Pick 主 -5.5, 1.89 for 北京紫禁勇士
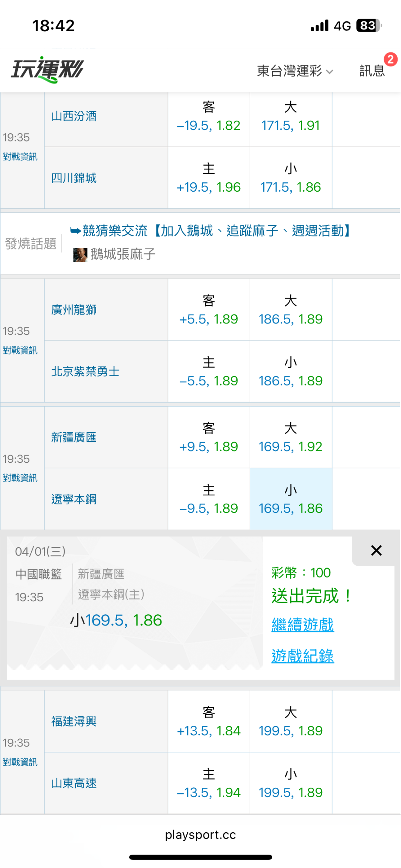The height and width of the screenshot is (868, 401). coord(209,371)
